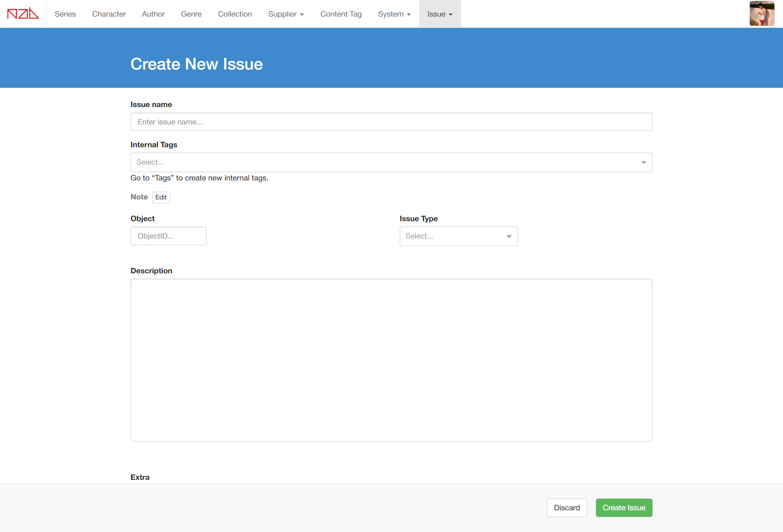Expand the Issue dropdown in navbar
783x532 pixels.
click(x=440, y=14)
